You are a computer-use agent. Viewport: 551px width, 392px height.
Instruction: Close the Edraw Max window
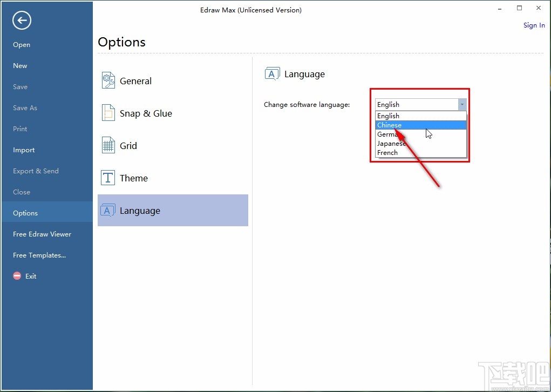tap(539, 8)
